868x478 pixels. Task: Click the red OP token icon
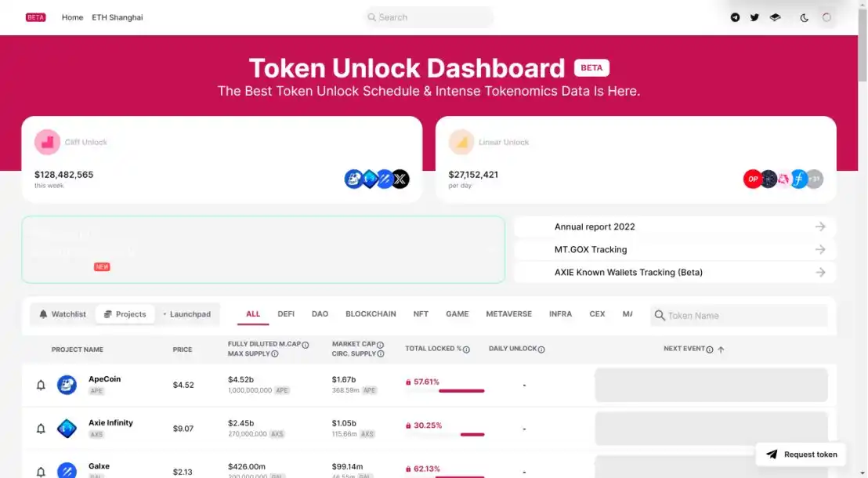pyautogui.click(x=752, y=179)
